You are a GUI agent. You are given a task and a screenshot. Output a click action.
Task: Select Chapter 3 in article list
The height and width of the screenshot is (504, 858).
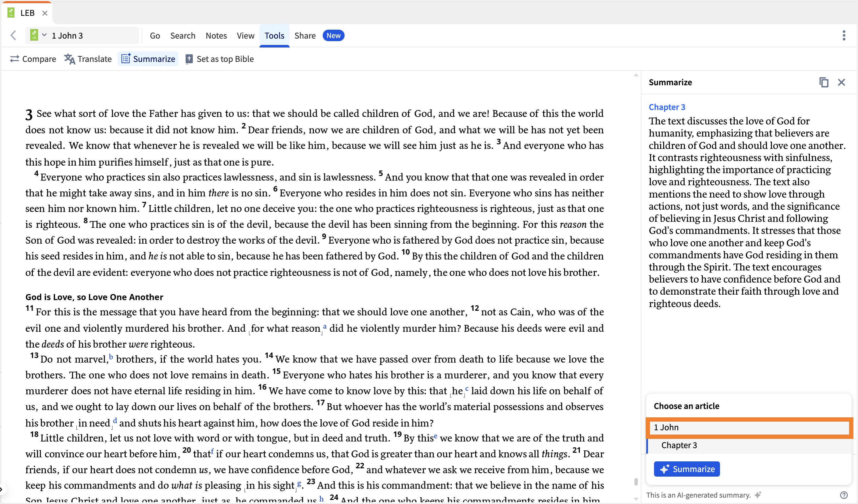749,445
